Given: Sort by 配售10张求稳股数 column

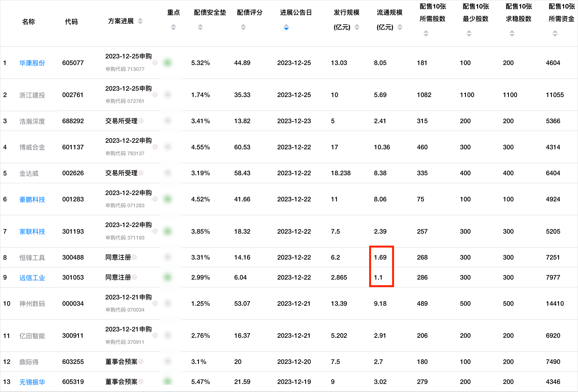Looking at the screenshot, I should [x=512, y=33].
